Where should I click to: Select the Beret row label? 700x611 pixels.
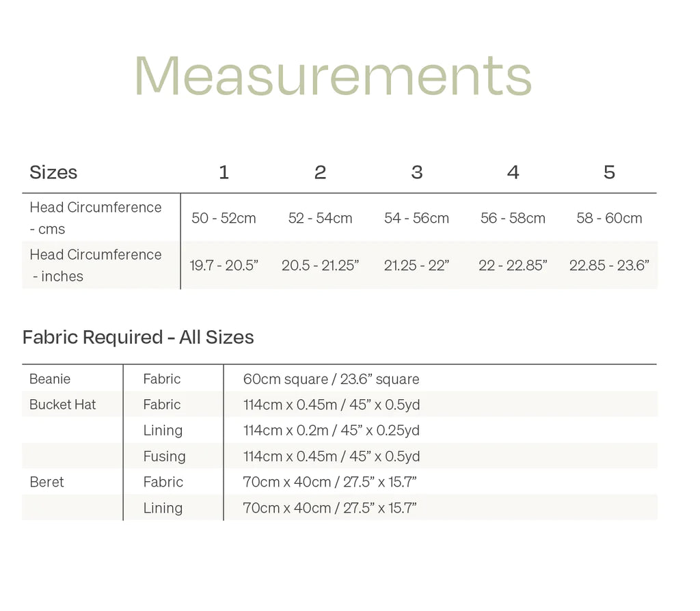coord(46,483)
